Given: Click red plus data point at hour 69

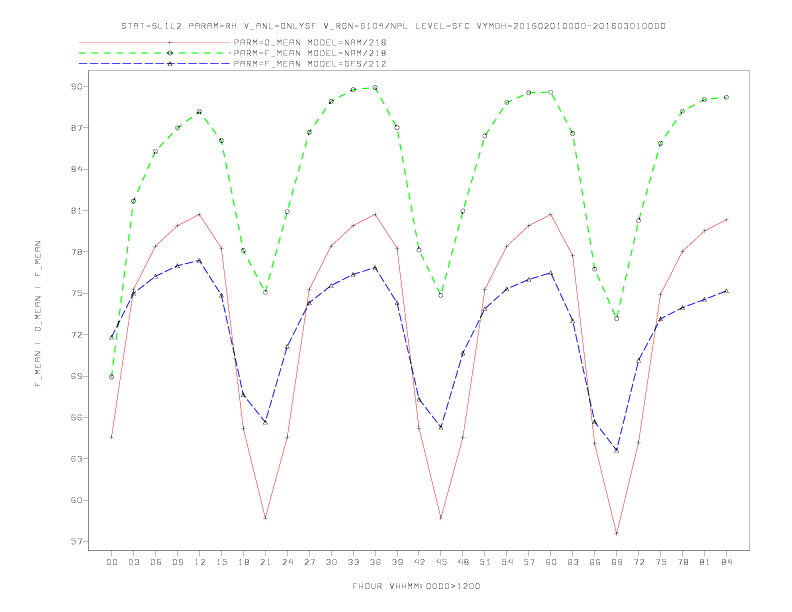Looking at the screenshot, I should (x=617, y=533).
